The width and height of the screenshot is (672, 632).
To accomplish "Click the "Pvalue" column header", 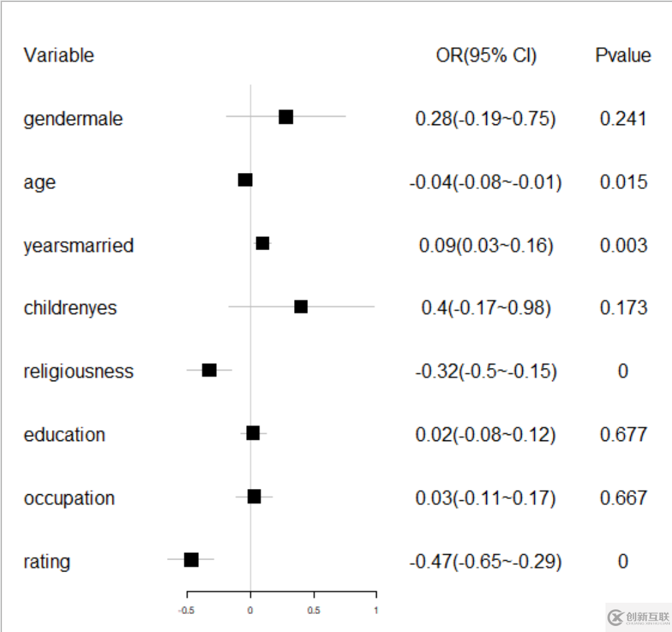I will coord(623,56).
